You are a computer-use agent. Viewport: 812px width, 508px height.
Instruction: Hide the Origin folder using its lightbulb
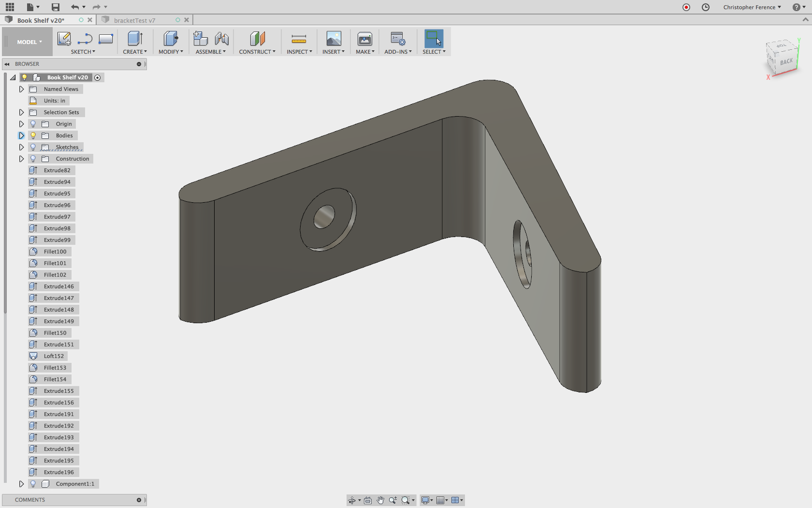pos(33,124)
